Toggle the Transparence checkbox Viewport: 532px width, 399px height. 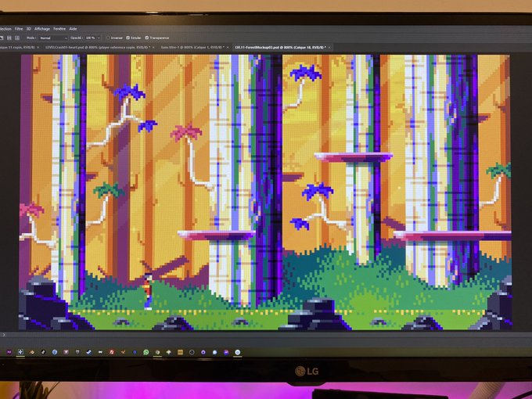[147, 38]
